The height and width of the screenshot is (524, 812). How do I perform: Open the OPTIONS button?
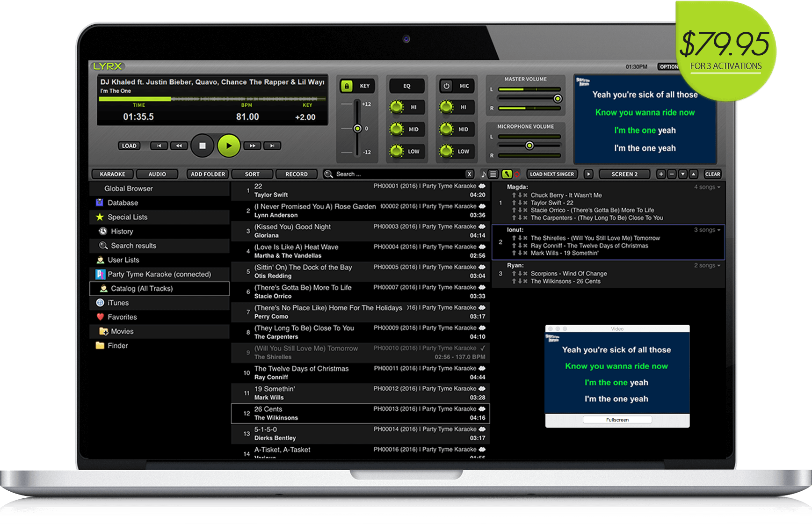pos(668,66)
